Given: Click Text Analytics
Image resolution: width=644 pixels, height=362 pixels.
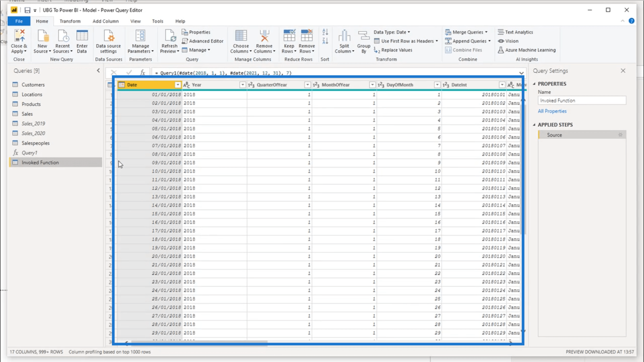Looking at the screenshot, I should coord(516,32).
